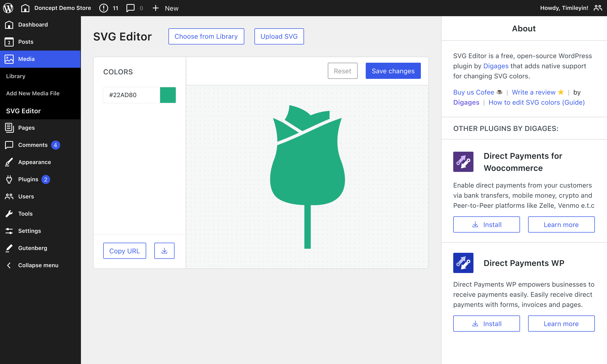Screen dimensions: 607x364
Task: Install Direct Payments WP plugin
Action: click(487, 324)
